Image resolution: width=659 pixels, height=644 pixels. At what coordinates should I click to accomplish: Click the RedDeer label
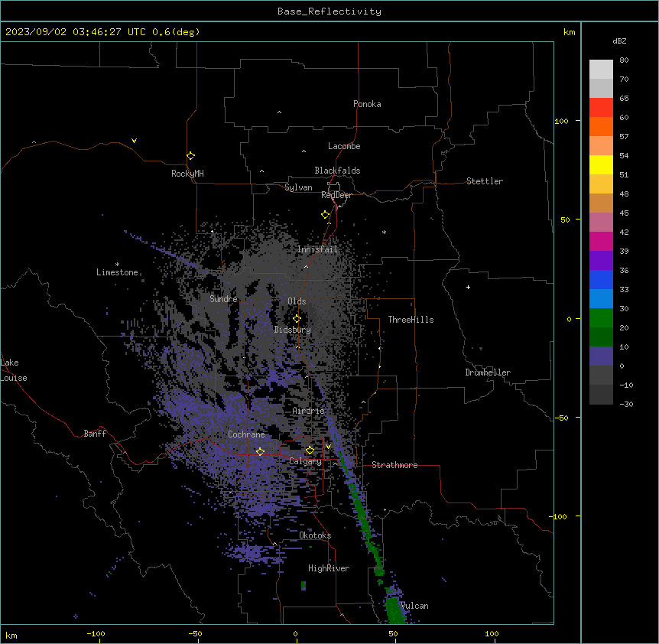[336, 195]
